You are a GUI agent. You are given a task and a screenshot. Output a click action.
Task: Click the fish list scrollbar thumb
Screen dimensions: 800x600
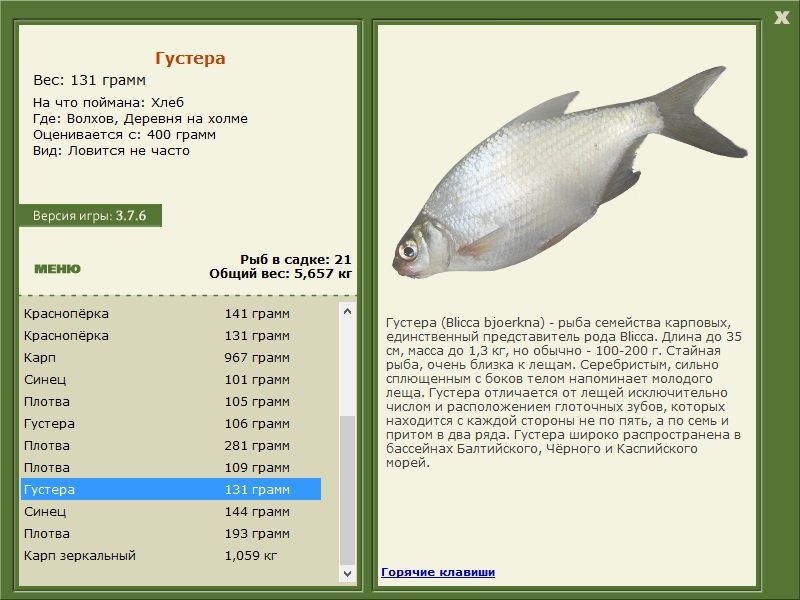tap(347, 490)
